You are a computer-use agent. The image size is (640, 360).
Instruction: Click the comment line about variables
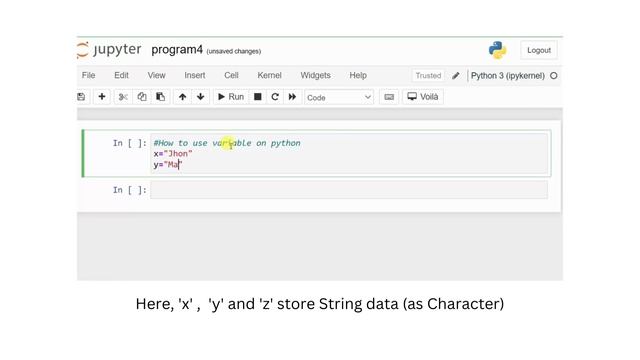point(227,143)
